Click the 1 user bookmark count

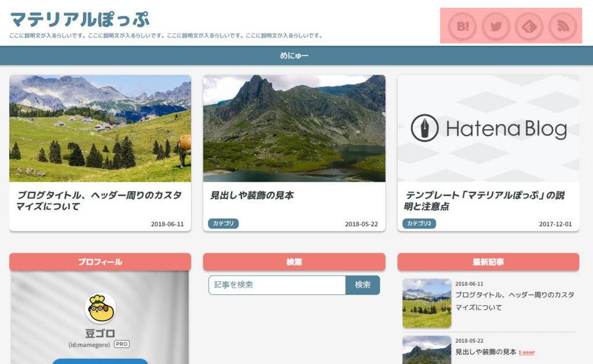point(526,352)
